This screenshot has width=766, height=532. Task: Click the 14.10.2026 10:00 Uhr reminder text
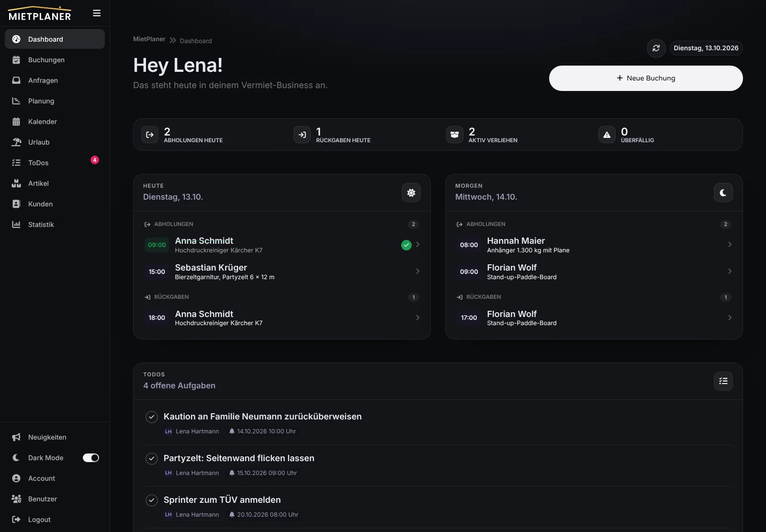click(267, 431)
